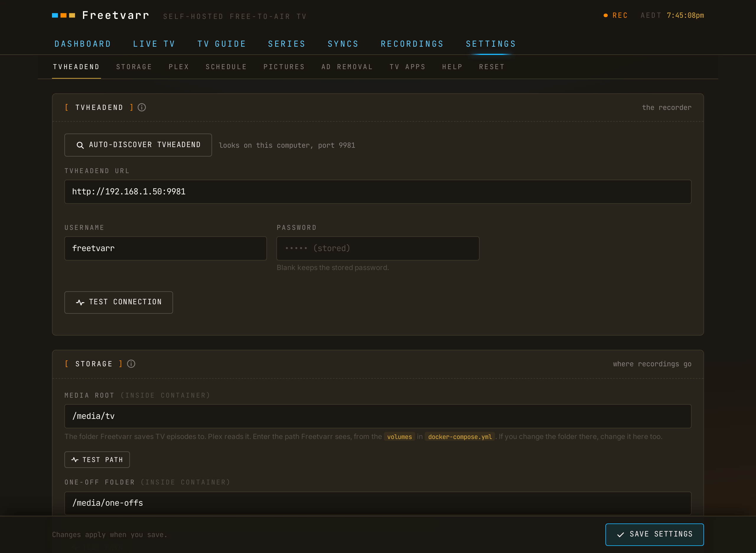
Task: Open the Dashboard page
Action: click(x=83, y=44)
